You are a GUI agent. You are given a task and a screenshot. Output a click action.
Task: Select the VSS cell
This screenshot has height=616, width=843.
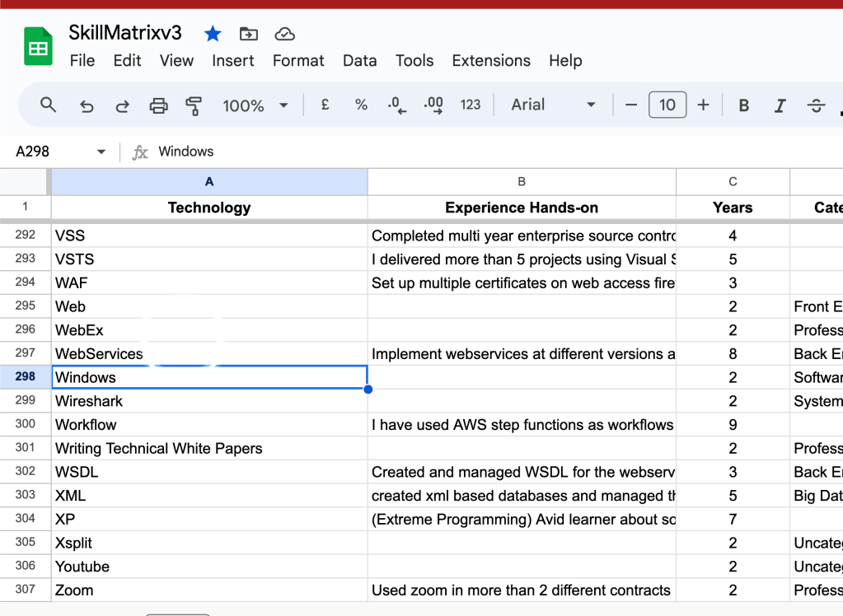point(209,236)
